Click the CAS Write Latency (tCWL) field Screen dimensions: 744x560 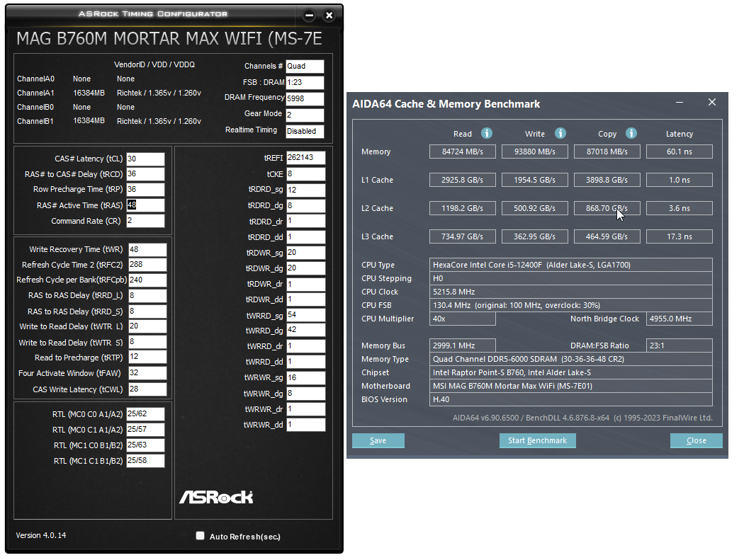tap(147, 389)
